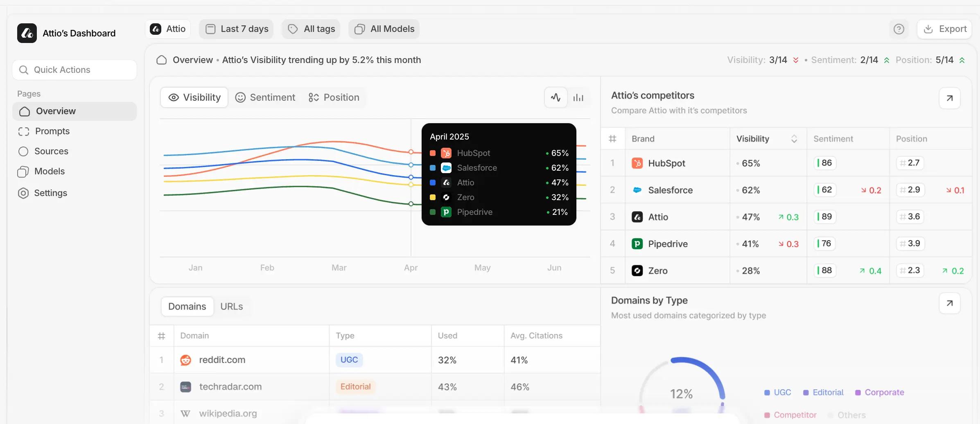Viewport: 980px width, 424px height.
Task: Click the Salesforce logo in competitors table
Action: coord(637,190)
